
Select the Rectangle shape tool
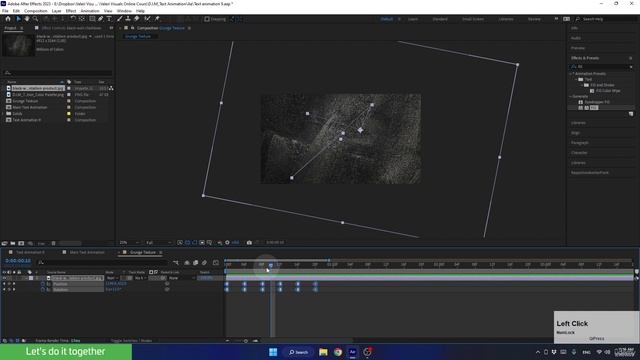(92, 19)
